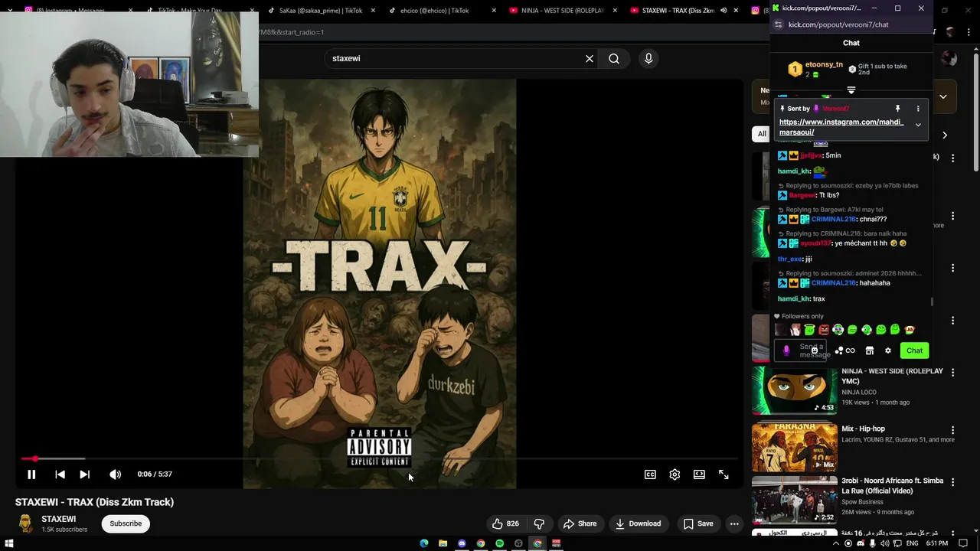Viewport: 980px width, 551px height.
Task: Play NINJA - WEST SIDE suggested video thumbnail
Action: pos(795,390)
